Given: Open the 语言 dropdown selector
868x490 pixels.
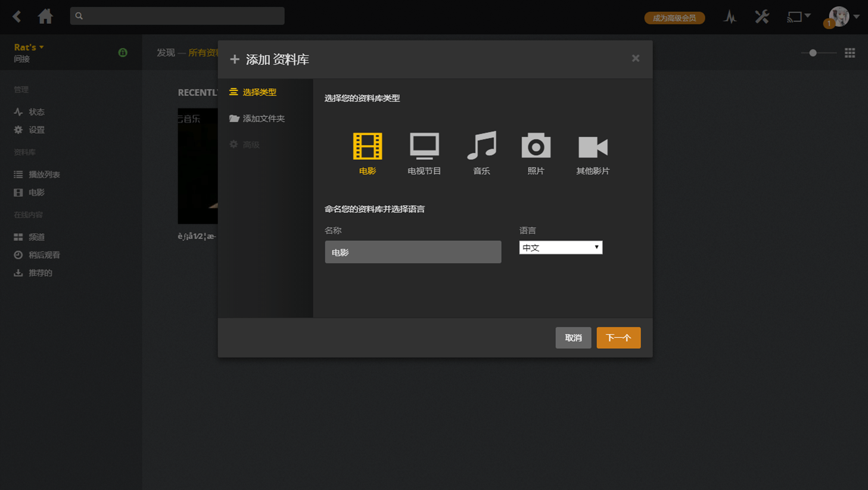Looking at the screenshot, I should 560,247.
